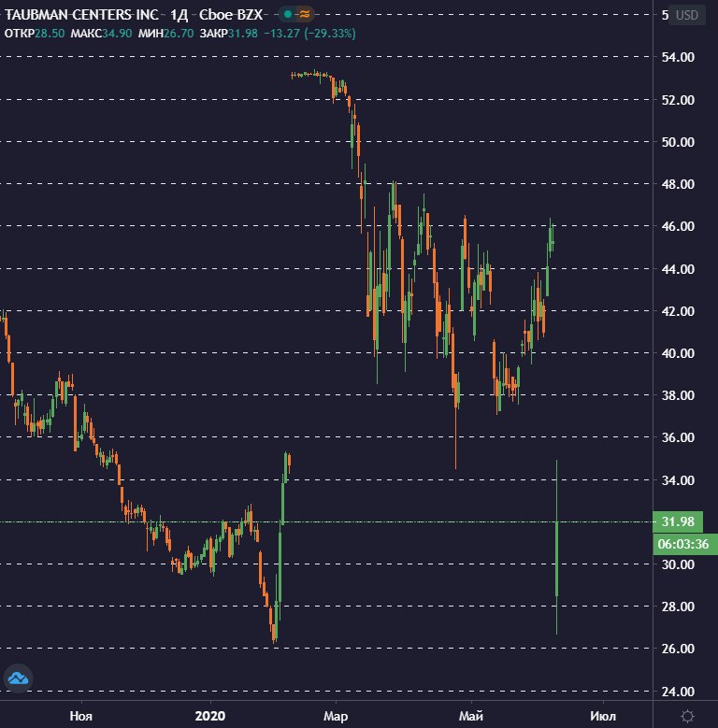This screenshot has width=718, height=728.
Task: Click the Май time axis label
Action: tap(471, 716)
